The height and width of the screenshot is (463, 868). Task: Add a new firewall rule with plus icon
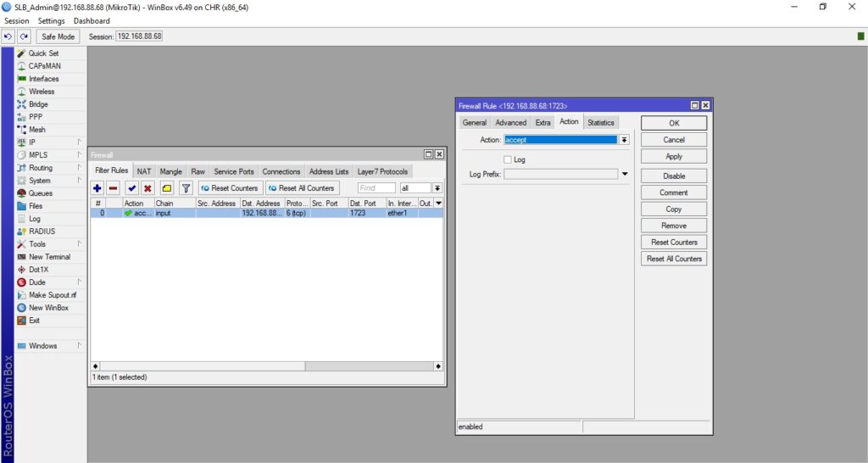[97, 188]
